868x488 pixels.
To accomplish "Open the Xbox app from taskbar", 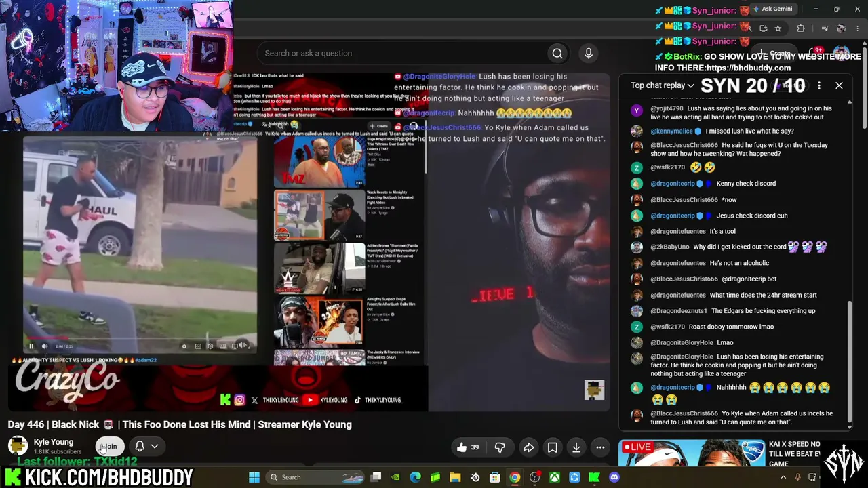I will click(555, 477).
